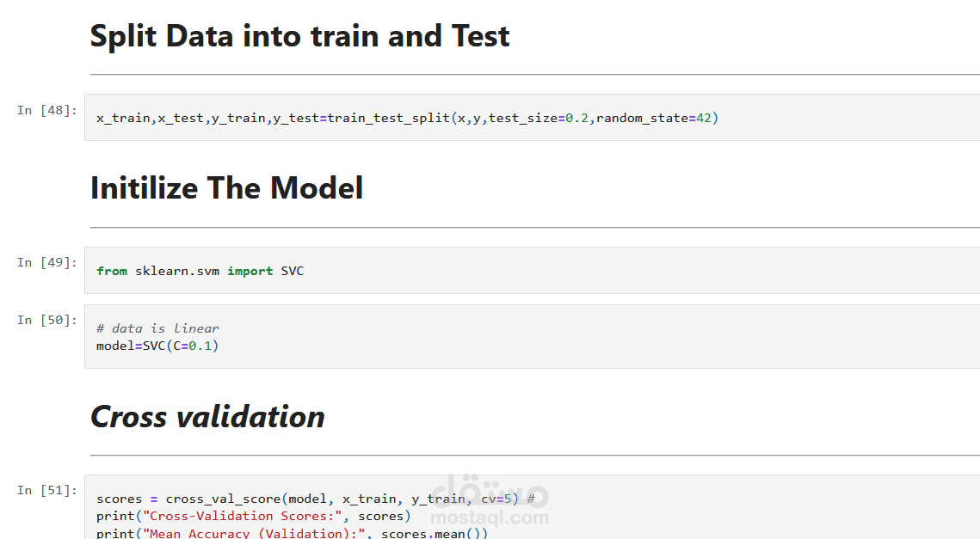
Task: Click the mostaql.com watermark logo
Action: click(490, 501)
